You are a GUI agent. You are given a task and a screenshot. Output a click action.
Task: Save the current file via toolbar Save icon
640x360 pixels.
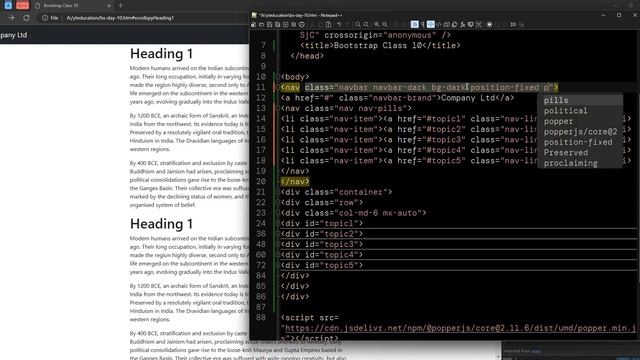click(269, 24)
